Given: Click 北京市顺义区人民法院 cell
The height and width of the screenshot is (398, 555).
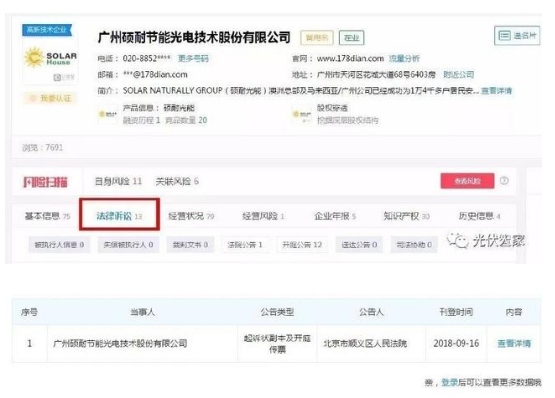Looking at the screenshot, I should (x=365, y=343).
